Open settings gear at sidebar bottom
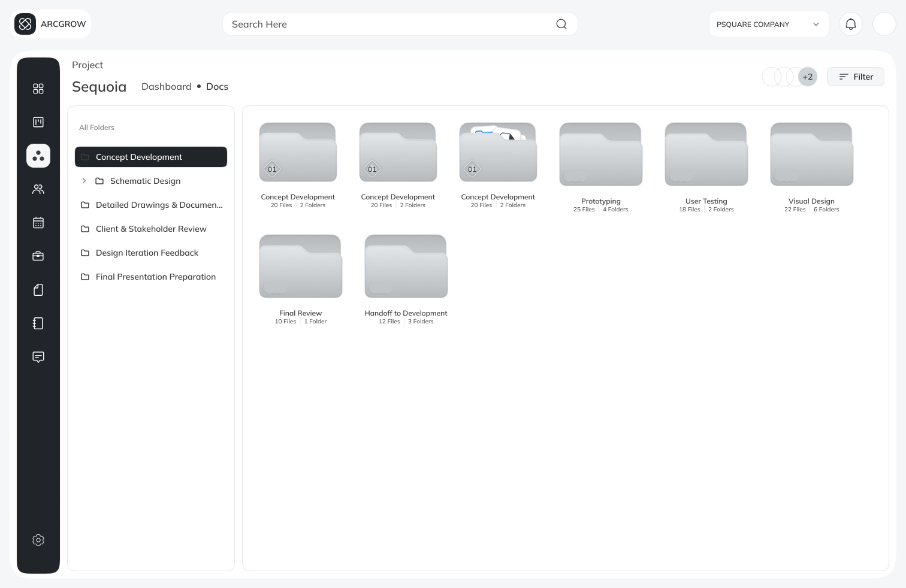This screenshot has width=906, height=588. (x=38, y=540)
